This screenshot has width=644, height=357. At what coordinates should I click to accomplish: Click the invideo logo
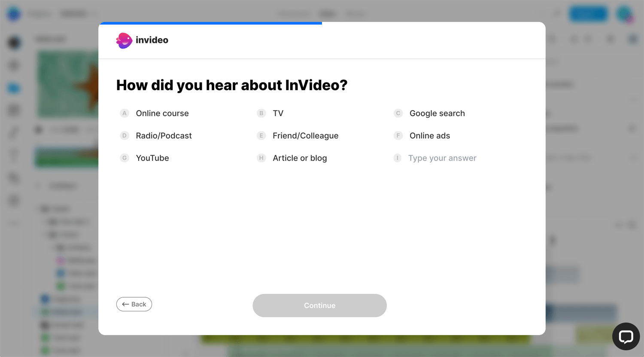point(142,40)
